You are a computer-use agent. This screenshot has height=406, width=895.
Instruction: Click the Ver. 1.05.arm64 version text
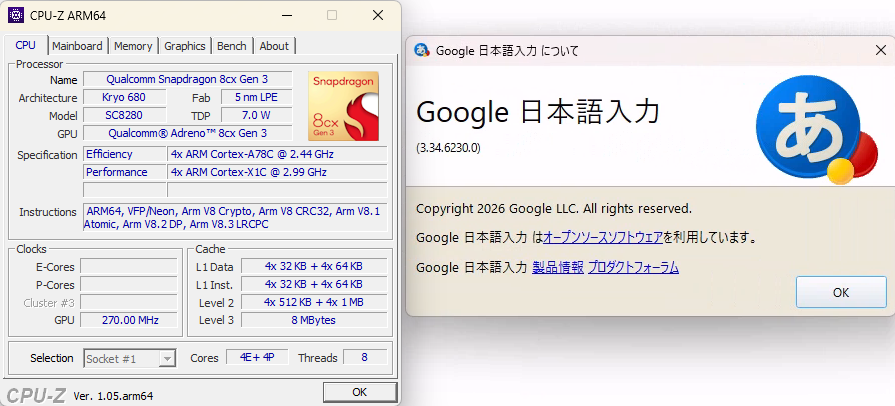[x=114, y=396]
